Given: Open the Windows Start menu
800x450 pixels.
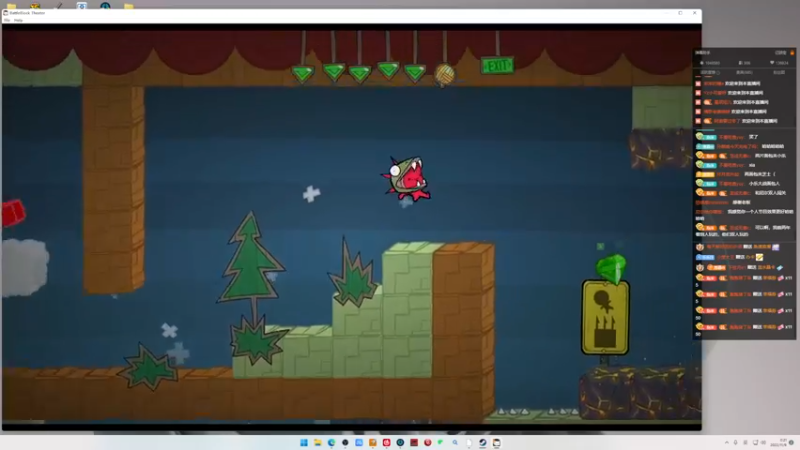Looking at the screenshot, I should [304, 442].
